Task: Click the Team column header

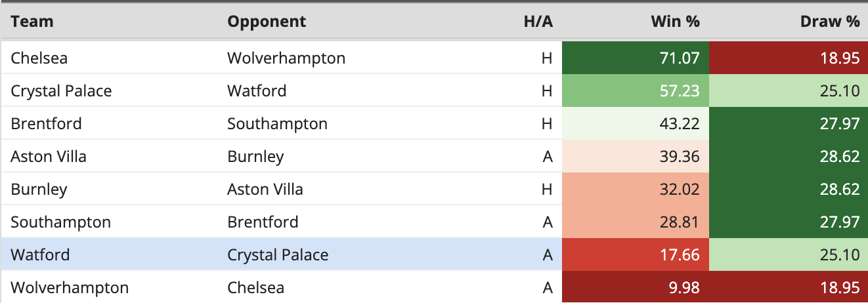Action: point(32,21)
